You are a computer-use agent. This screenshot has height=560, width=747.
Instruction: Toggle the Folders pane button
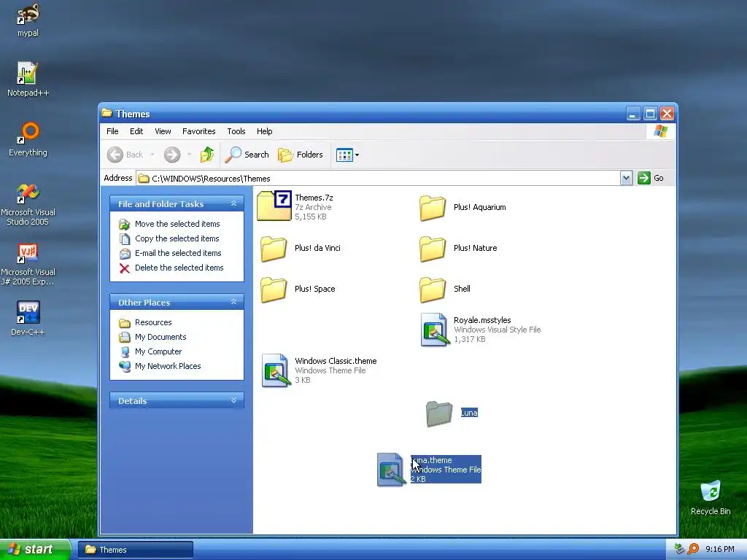coord(300,155)
